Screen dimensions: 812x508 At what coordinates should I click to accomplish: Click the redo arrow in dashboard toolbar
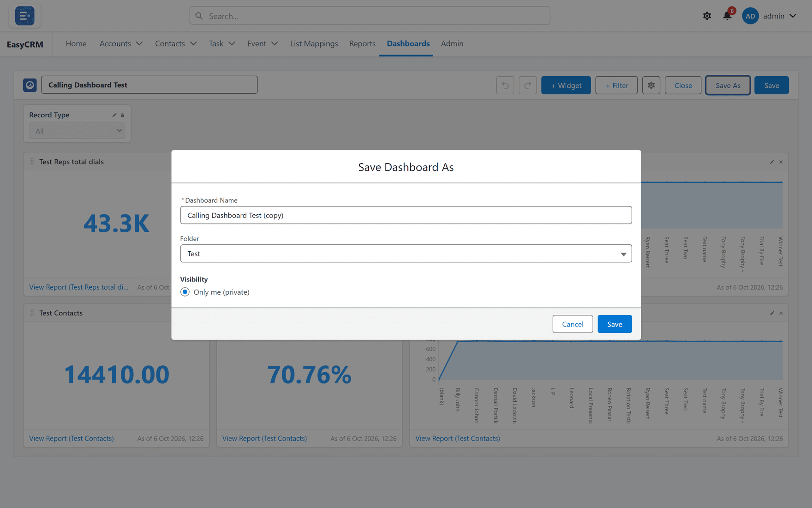527,85
